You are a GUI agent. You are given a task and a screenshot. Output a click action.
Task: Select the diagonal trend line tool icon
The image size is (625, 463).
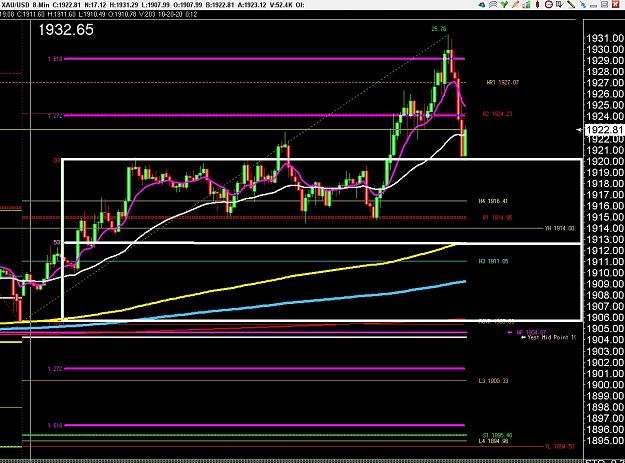click(x=571, y=4)
